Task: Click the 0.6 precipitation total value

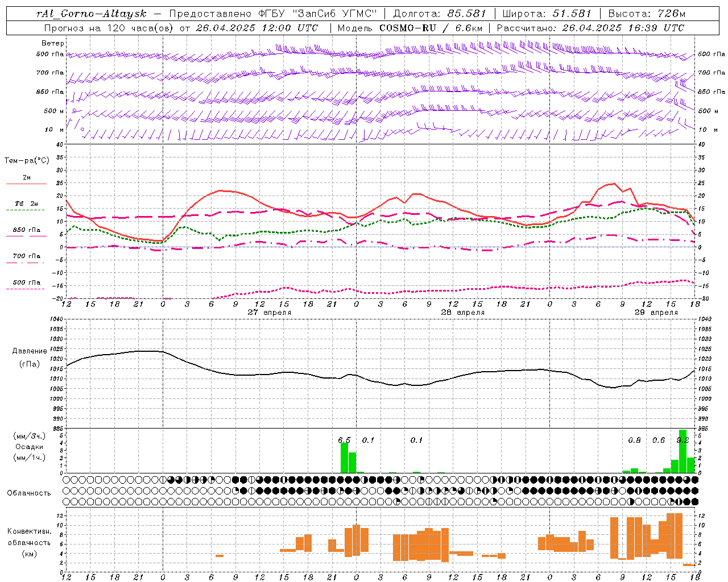Action: [659, 440]
